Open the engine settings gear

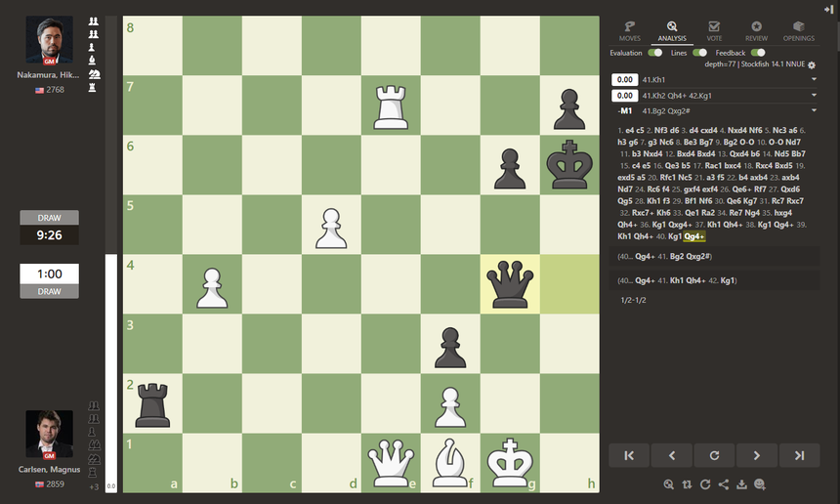[812, 65]
